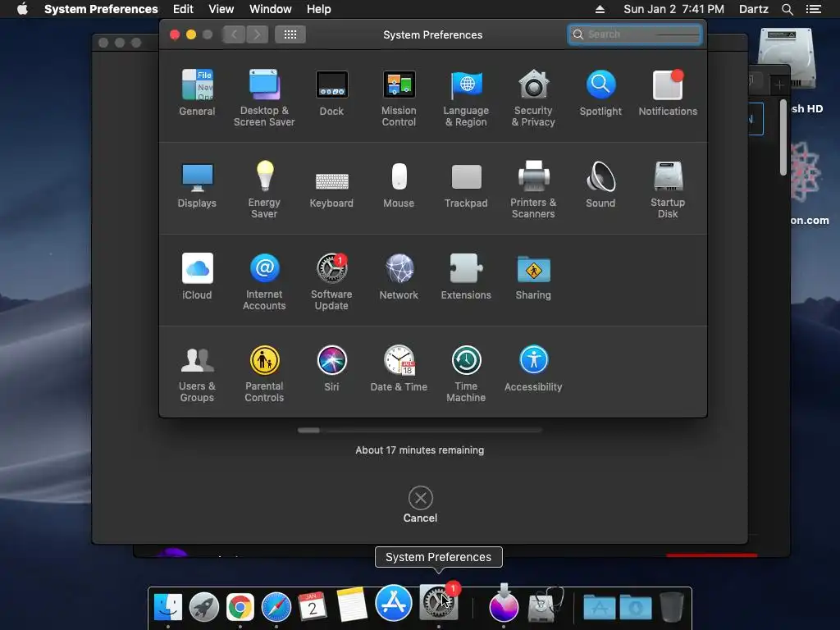Open Launchpad from the Dock

click(x=204, y=606)
